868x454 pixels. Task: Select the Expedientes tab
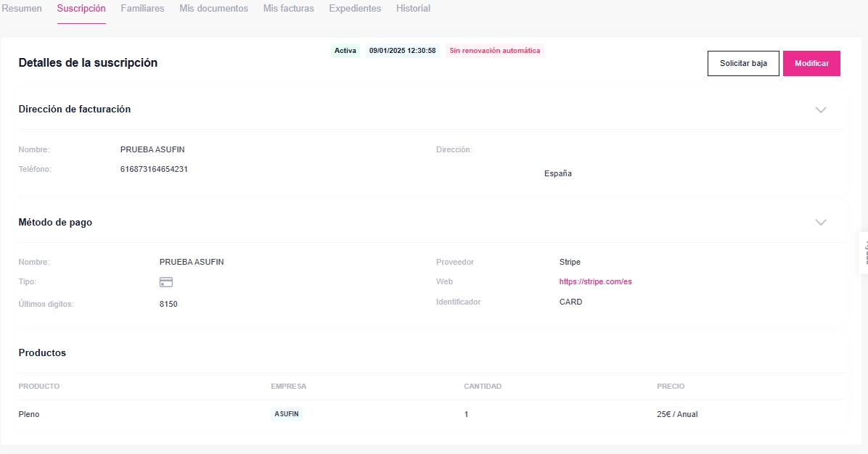[355, 9]
